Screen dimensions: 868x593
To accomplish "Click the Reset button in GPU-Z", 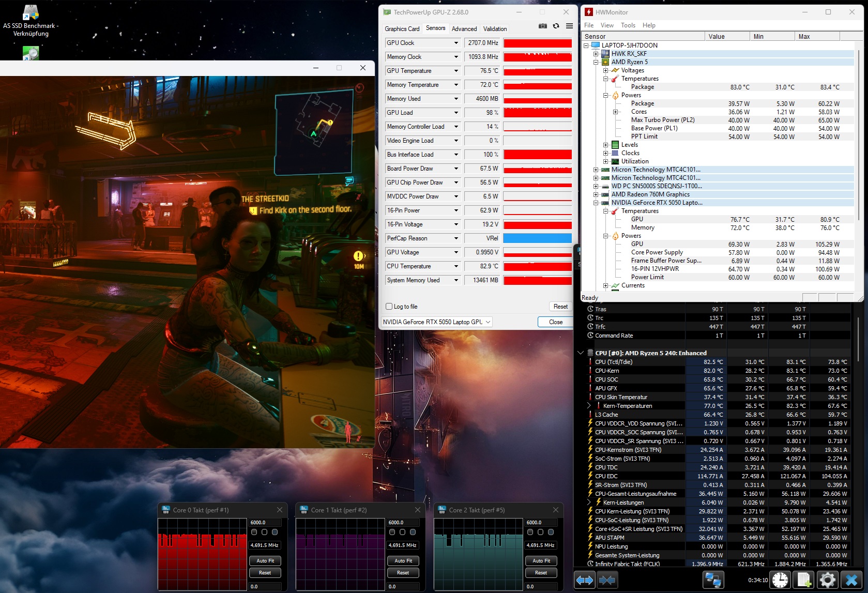I will (x=560, y=307).
